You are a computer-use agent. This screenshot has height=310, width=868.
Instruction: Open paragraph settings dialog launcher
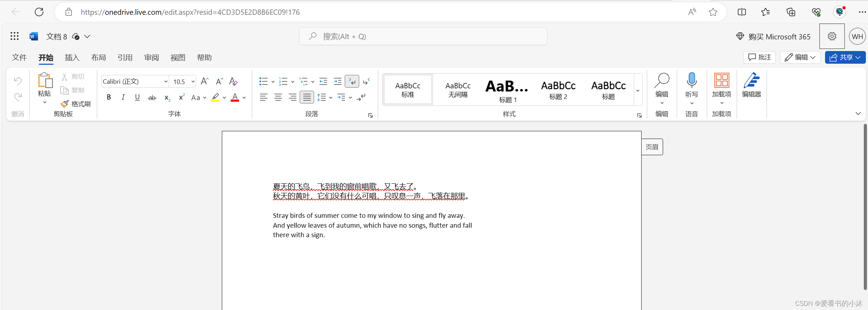click(x=370, y=115)
